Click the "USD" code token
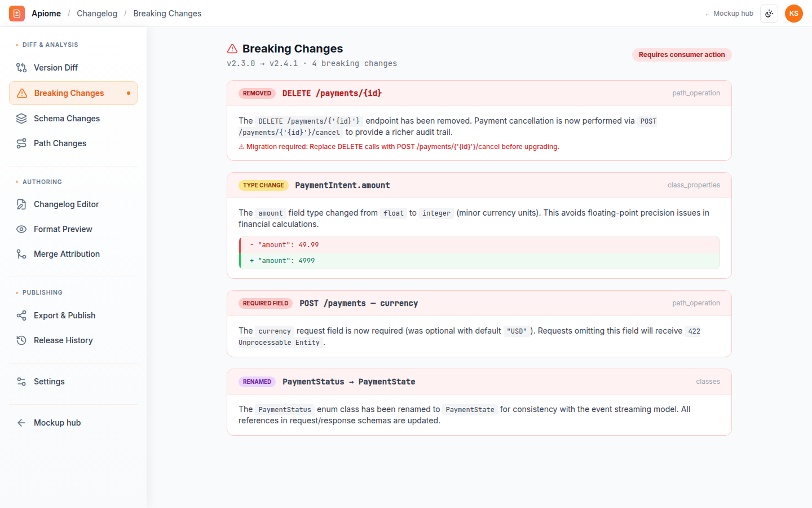 [x=517, y=331]
